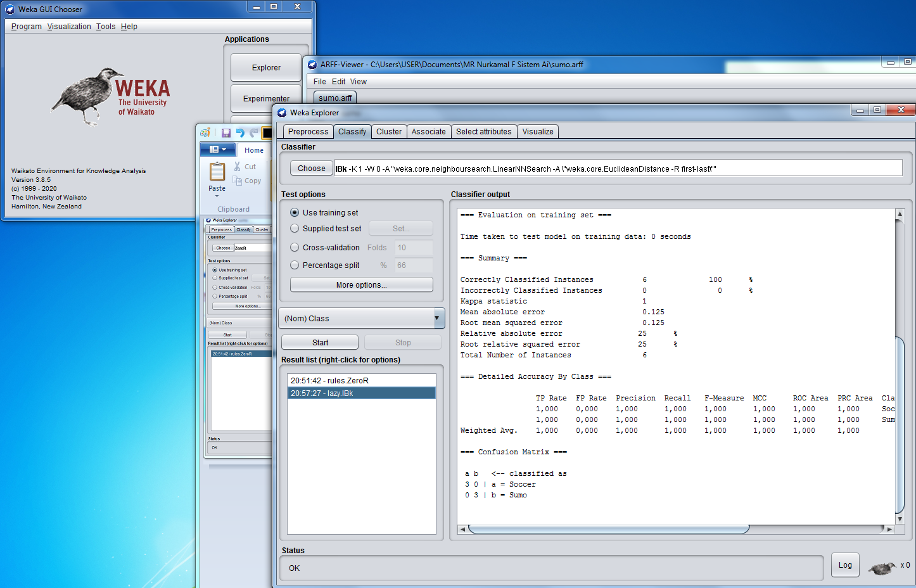The image size is (916, 588).
Task: Click the vertical scrollbar thumb in Classifier output
Action: (x=900, y=425)
